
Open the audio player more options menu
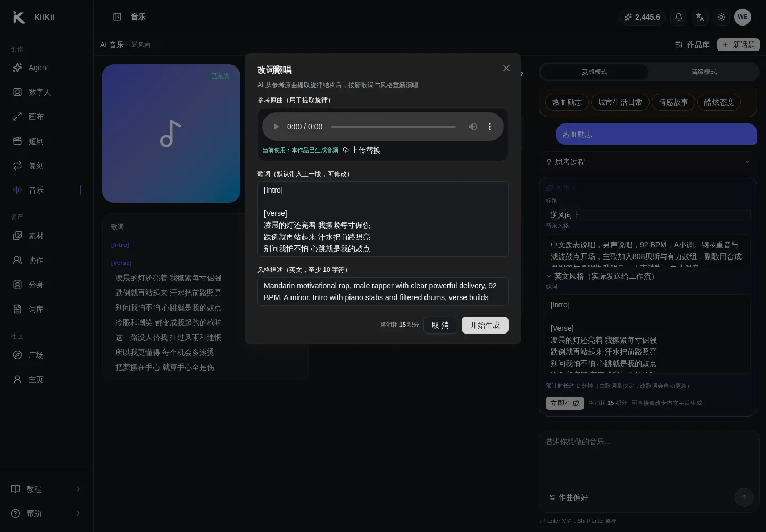(490, 127)
